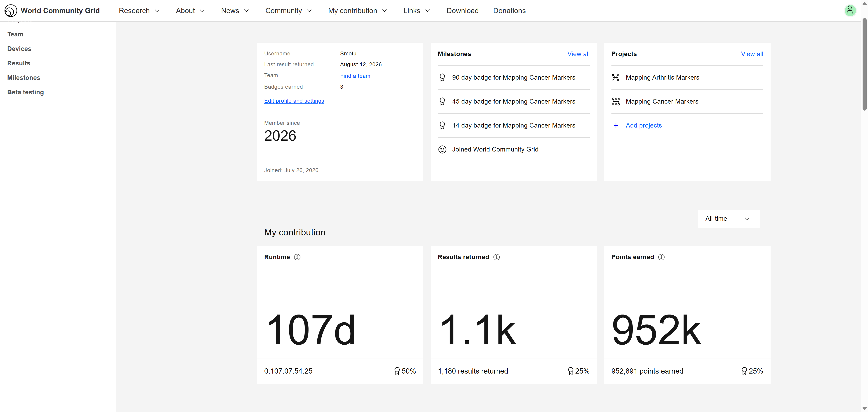Open Beta testing in the sidebar
The image size is (868, 412).
[x=26, y=92]
